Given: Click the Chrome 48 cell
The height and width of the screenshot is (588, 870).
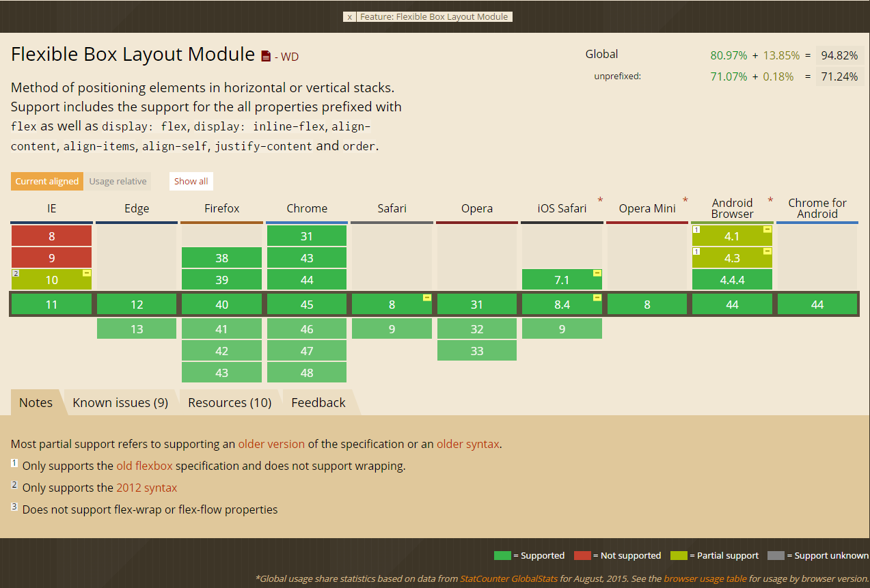Looking at the screenshot, I should tap(307, 373).
